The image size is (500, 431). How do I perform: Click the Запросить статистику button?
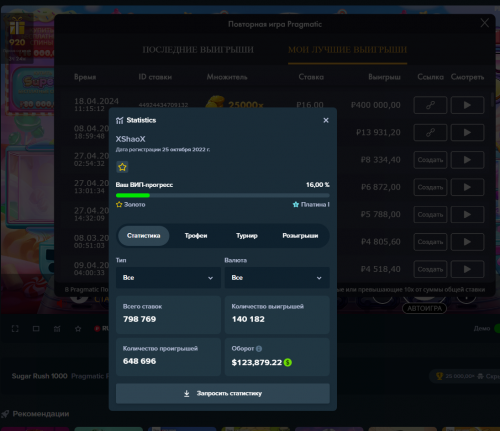pyautogui.click(x=223, y=393)
